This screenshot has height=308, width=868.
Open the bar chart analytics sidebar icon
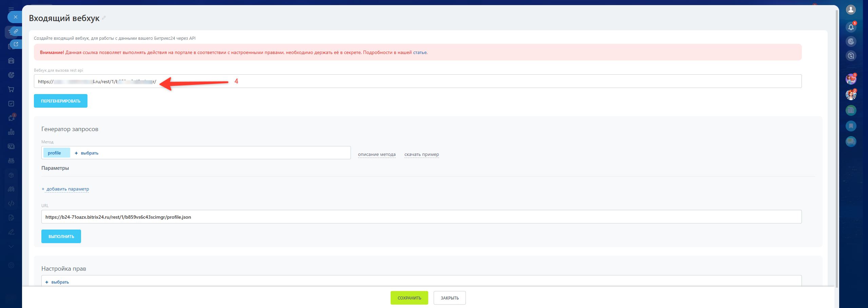tap(11, 132)
